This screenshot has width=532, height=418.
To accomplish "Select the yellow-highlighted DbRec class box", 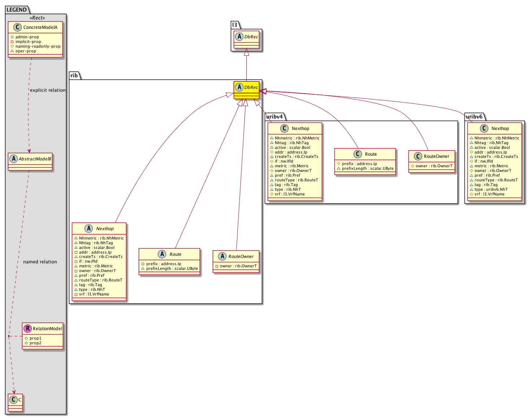I will pyautogui.click(x=247, y=90).
